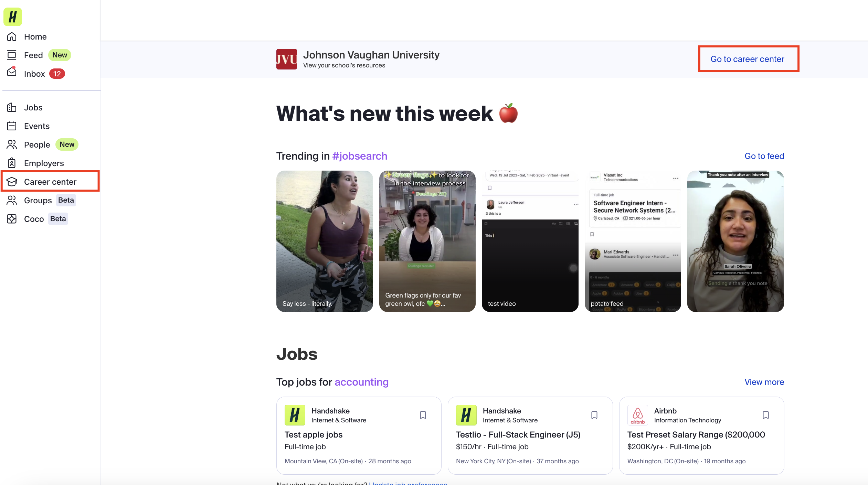Image resolution: width=868 pixels, height=485 pixels.
Task: Bookmark the Testlio Full-Stack Engineer job
Action: tap(594, 415)
